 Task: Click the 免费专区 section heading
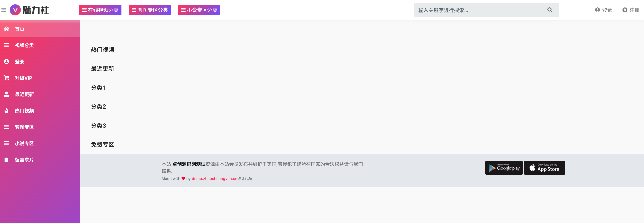click(x=103, y=145)
